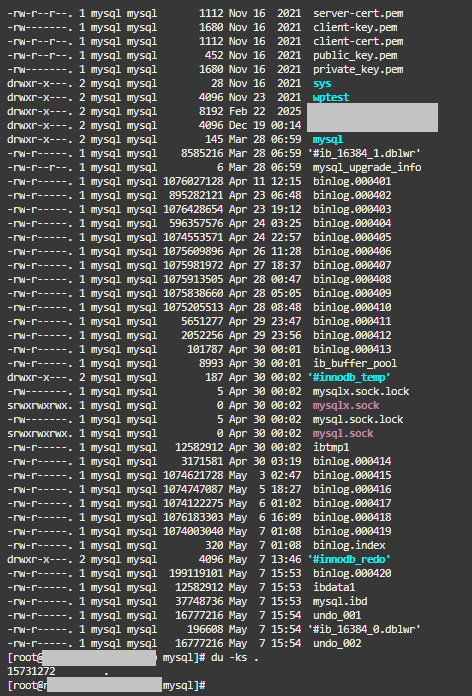Click the mysqlx.sock socket file
Screen dimensions: 472x696
point(346,405)
